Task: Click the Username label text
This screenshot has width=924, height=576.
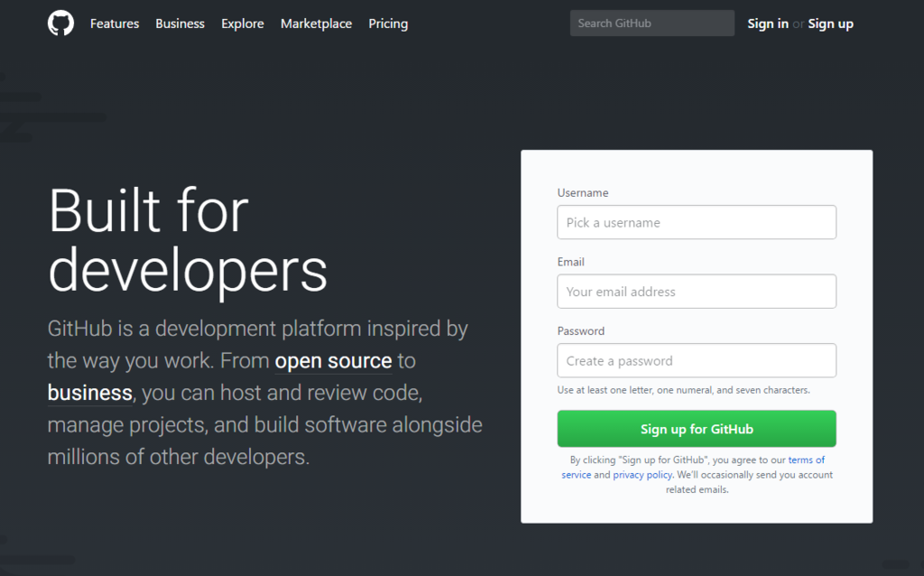Action: [583, 193]
